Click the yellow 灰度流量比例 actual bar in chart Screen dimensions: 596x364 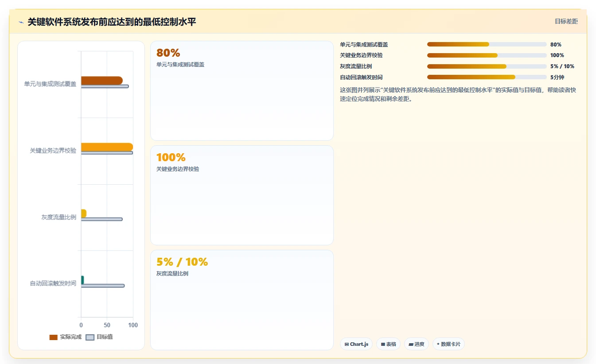(x=84, y=213)
